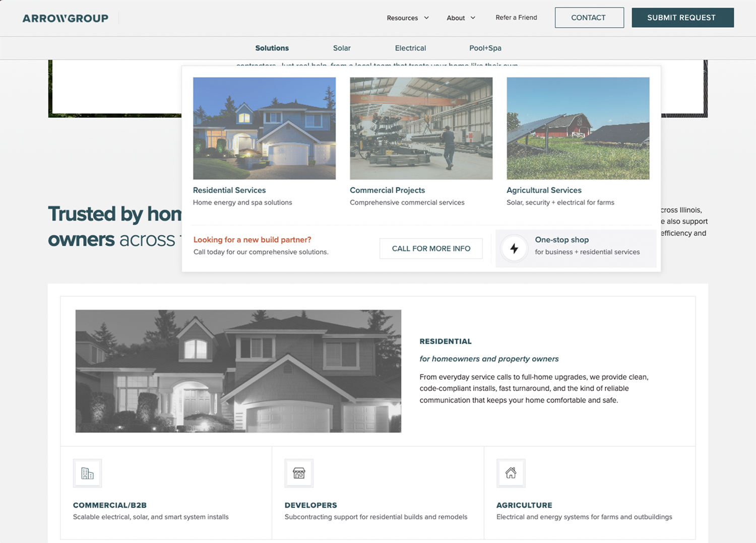Click the DEVELOPERS heading
Screen dimensions: 756x543
pos(311,505)
